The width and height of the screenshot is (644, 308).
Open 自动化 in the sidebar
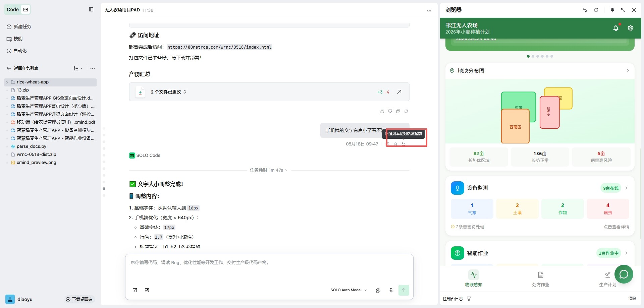(x=17, y=51)
